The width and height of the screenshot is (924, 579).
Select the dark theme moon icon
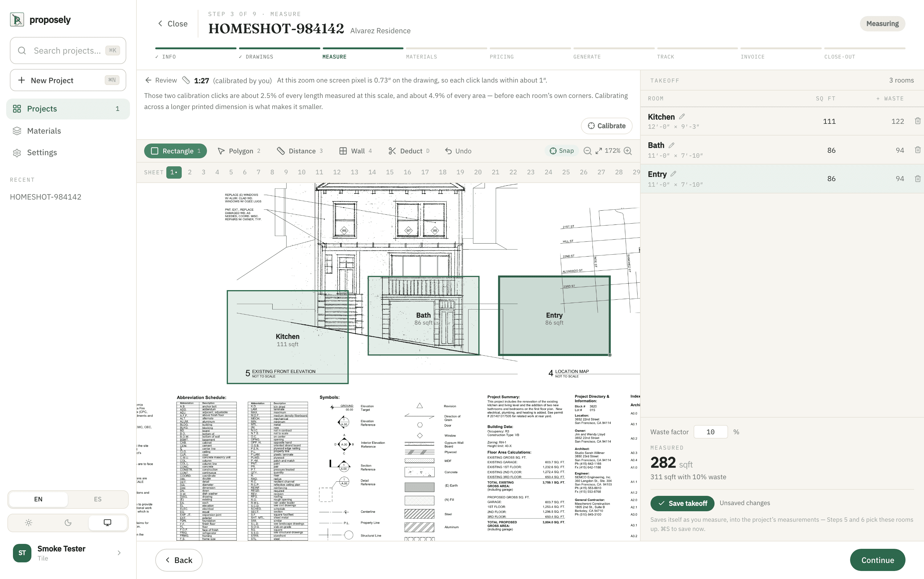tap(68, 523)
